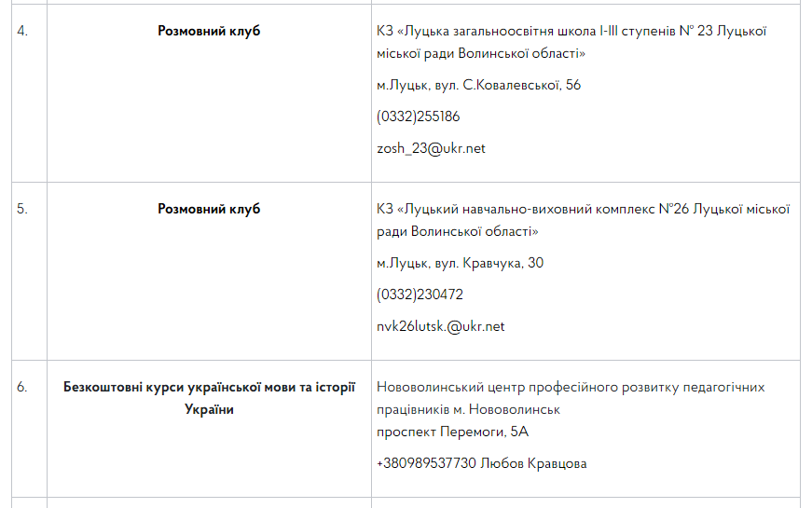Image resolution: width=812 pixels, height=508 pixels.
Task: Click phone number (0332)230472
Action: (x=420, y=295)
